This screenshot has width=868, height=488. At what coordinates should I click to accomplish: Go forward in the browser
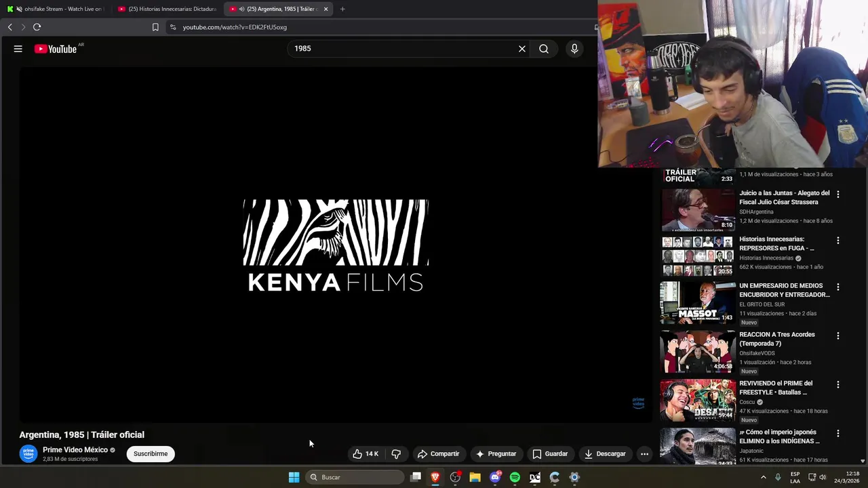tap(23, 27)
